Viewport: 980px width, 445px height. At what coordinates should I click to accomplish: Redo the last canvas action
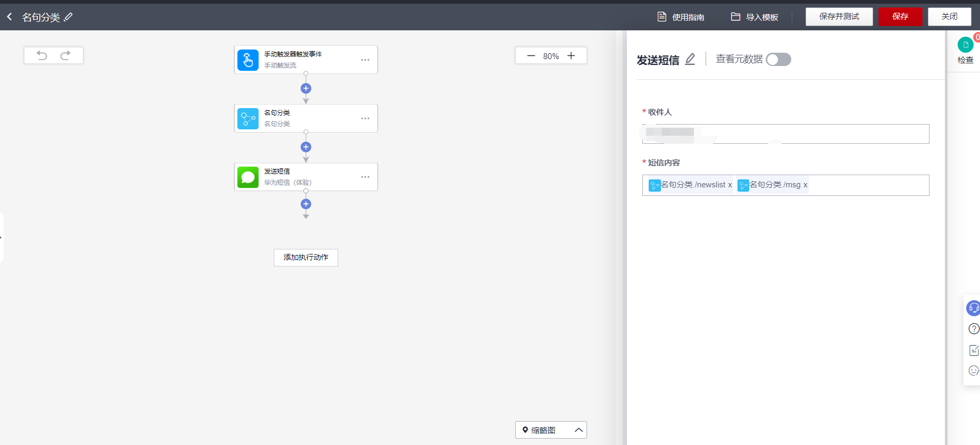point(65,55)
